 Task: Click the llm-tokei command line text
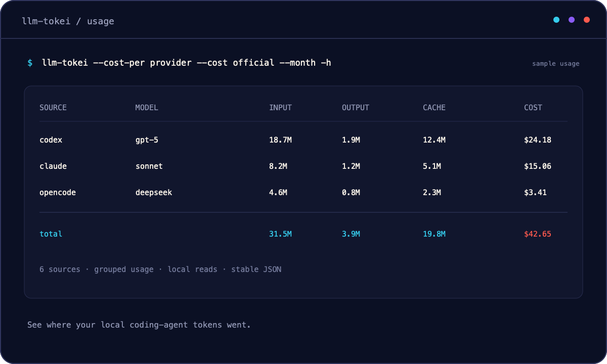click(187, 63)
